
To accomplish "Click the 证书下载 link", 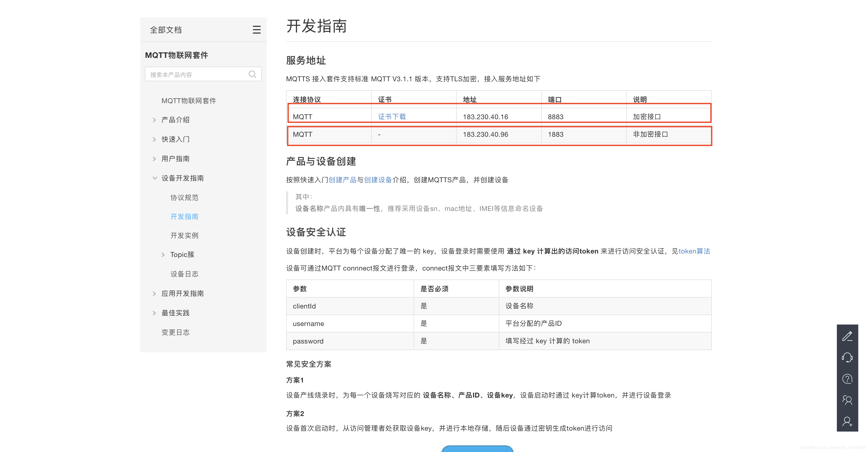I will pos(392,116).
